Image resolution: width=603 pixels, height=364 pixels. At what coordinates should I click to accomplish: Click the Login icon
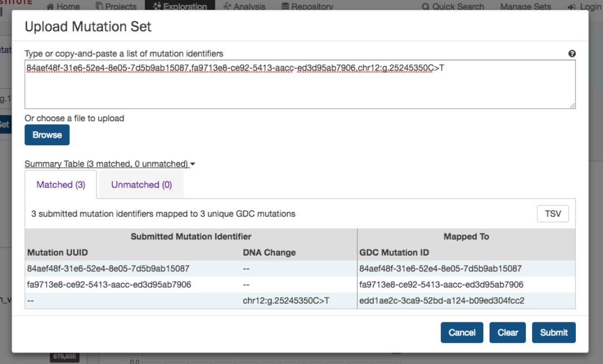[571, 7]
